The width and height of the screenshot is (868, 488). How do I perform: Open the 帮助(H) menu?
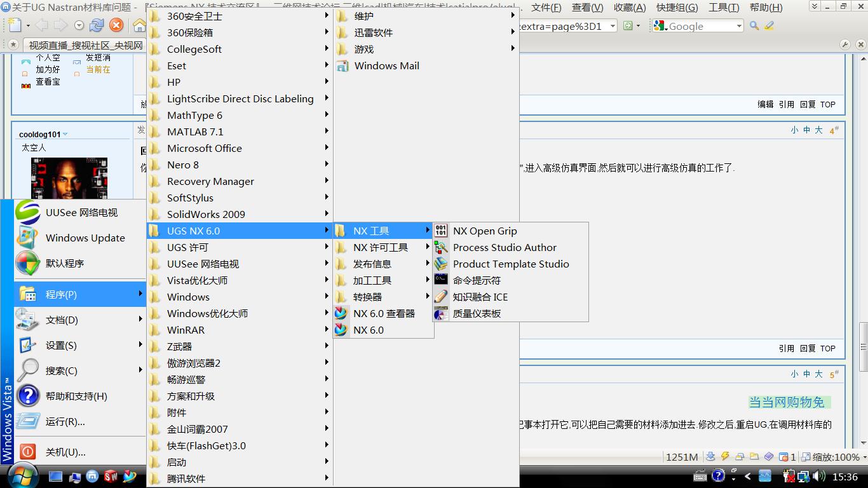766,8
